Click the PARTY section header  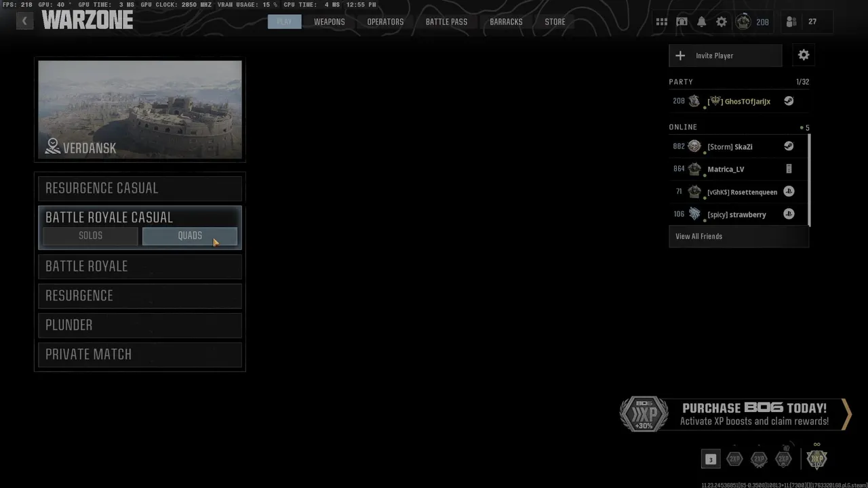[681, 82]
